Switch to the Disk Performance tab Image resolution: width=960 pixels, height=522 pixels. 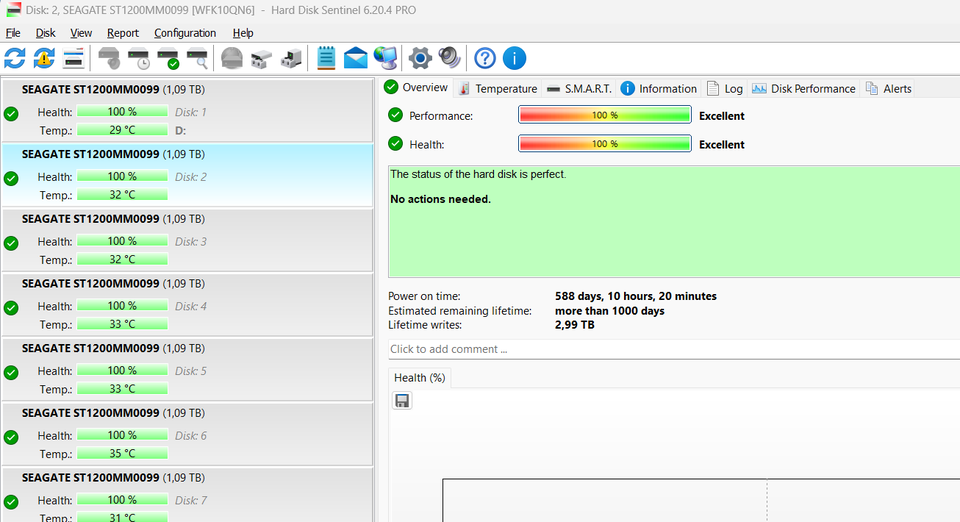803,89
